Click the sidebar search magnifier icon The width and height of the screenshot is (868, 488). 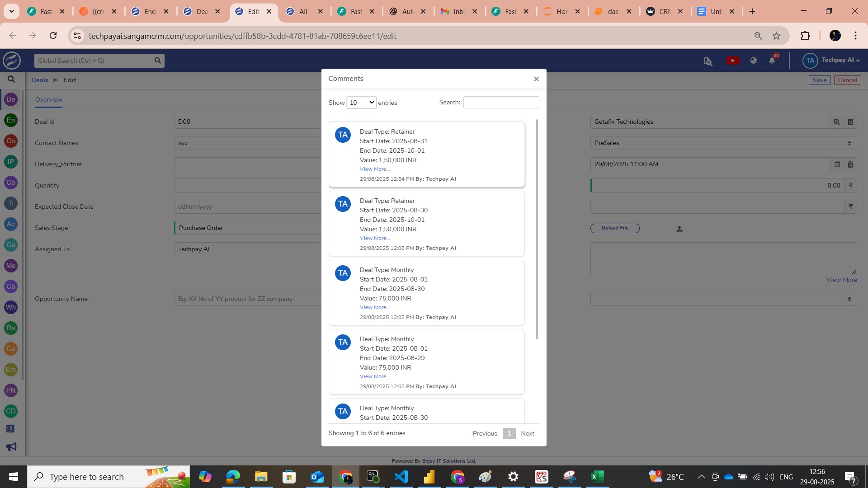click(x=11, y=80)
